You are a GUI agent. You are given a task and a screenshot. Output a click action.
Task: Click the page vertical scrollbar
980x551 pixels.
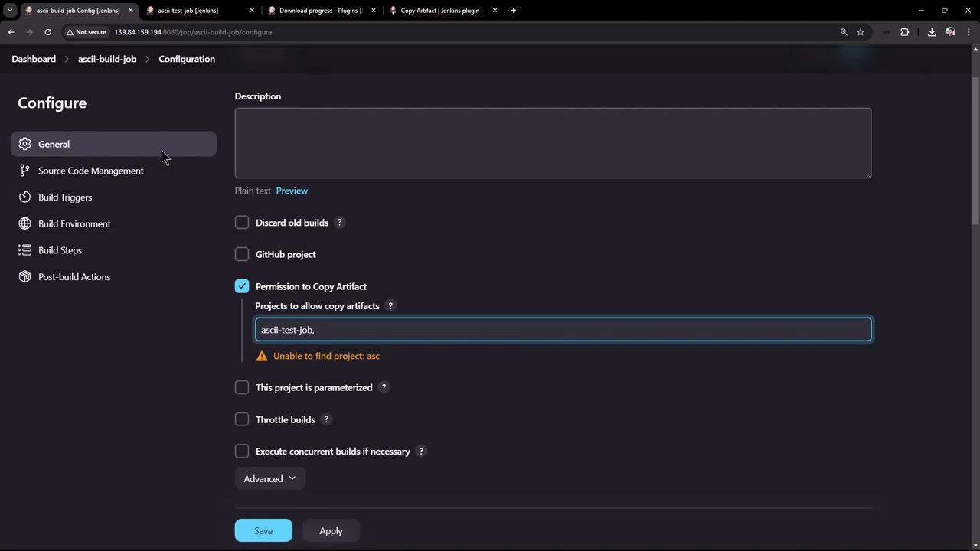[x=975, y=151]
